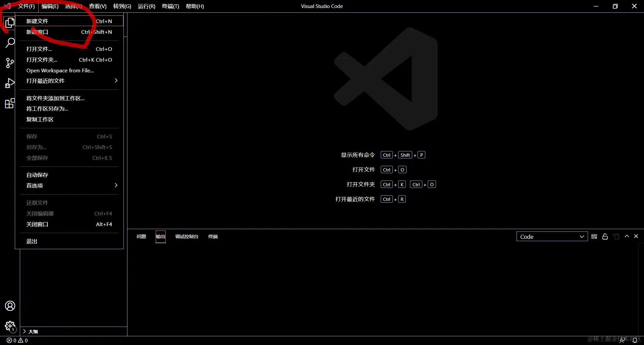Choose 打开文件夹... menu entry
Screen dimensions: 644x345
click(x=69, y=60)
